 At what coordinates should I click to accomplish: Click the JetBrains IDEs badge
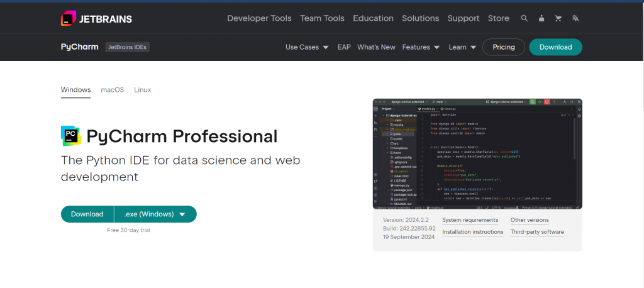[x=127, y=47]
